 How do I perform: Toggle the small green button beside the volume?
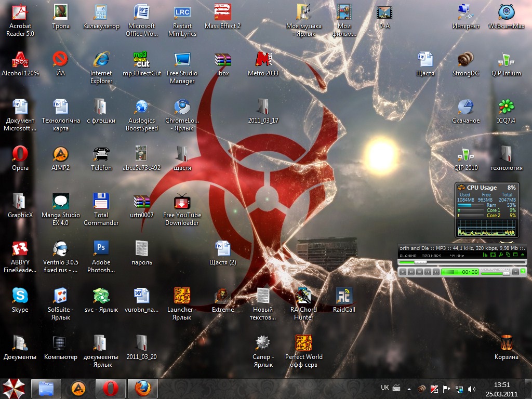tap(523, 271)
